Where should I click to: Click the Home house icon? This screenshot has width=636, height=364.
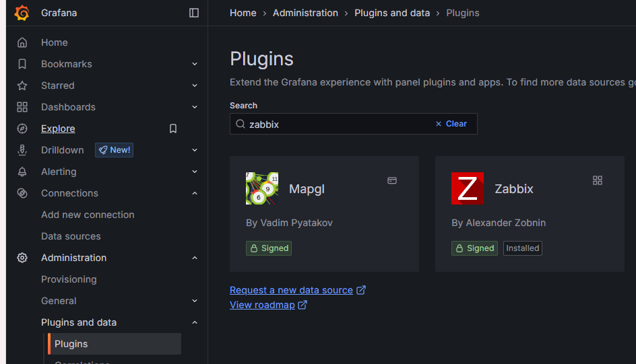(x=22, y=42)
